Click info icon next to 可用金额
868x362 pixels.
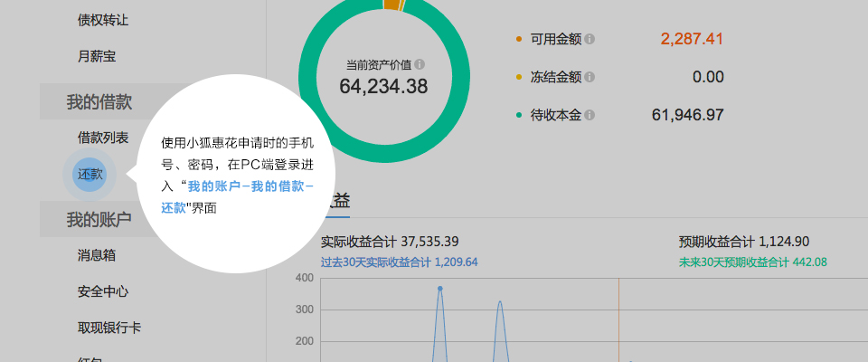click(x=590, y=39)
